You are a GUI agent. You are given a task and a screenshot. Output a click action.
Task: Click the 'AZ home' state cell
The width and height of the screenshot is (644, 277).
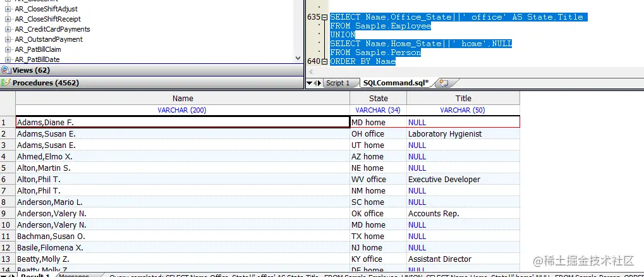379,157
